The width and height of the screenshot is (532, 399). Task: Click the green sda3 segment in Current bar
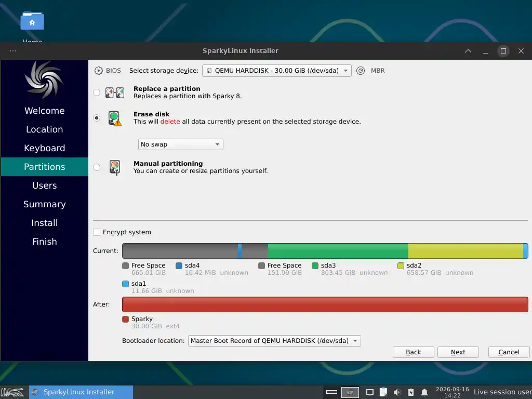pyautogui.click(x=338, y=251)
